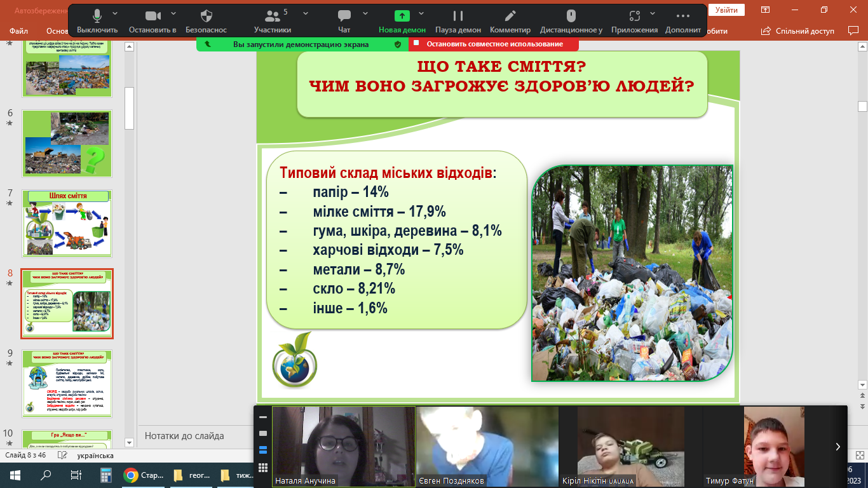Click Спільний доступ share button

coord(797,30)
